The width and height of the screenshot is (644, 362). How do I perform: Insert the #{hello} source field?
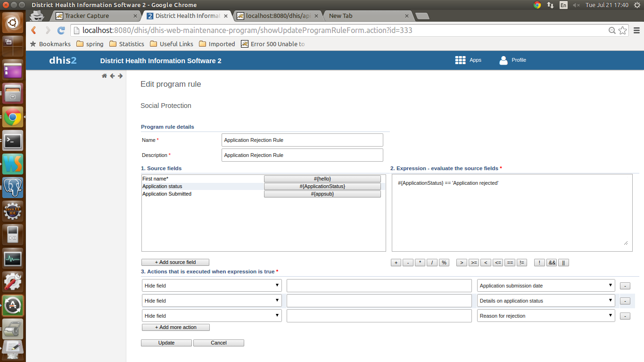tap(322, 179)
